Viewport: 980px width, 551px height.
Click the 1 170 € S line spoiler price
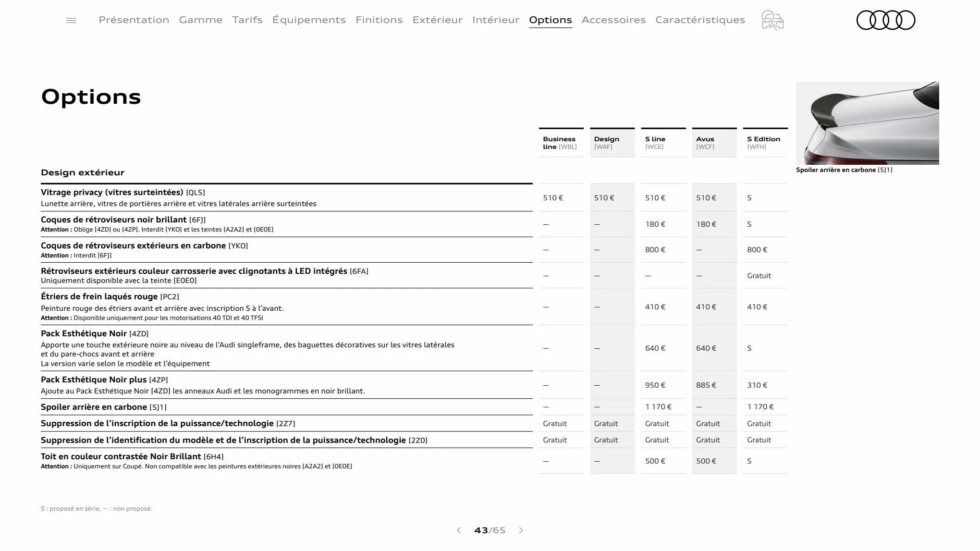coord(659,407)
